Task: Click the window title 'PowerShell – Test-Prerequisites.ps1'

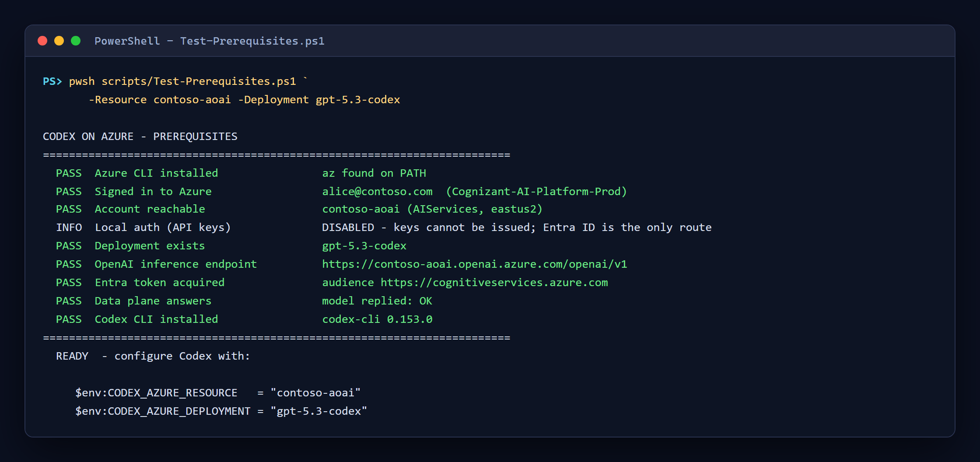Action: tap(210, 41)
